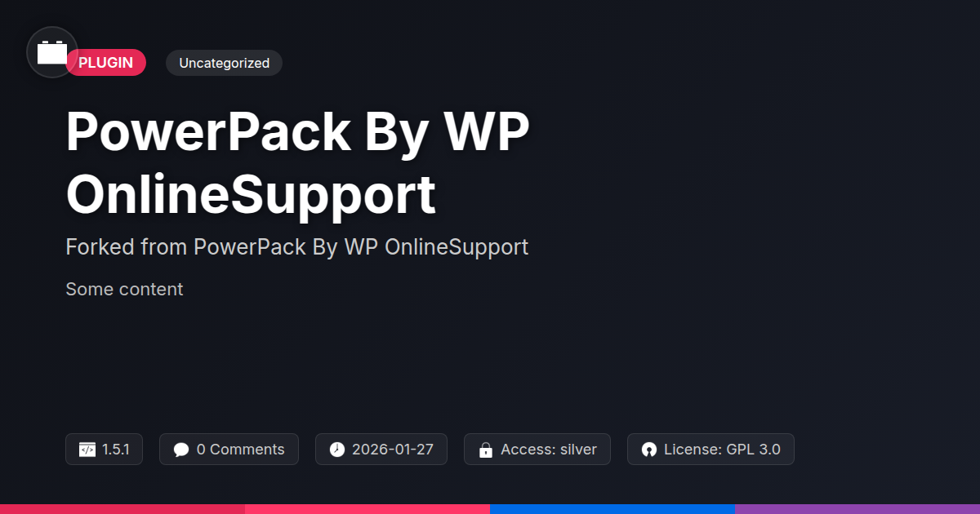Click the open source license icon
Image resolution: width=980 pixels, height=514 pixels.
649,450
